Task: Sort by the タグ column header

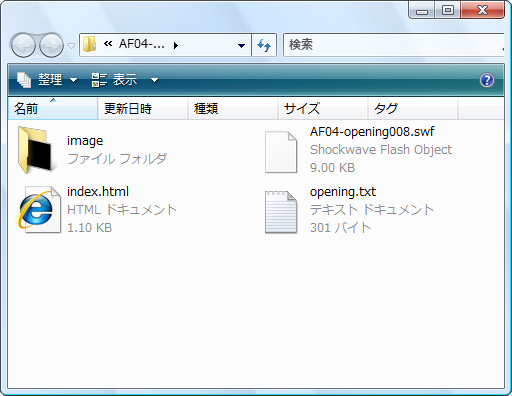Action: pyautogui.click(x=413, y=108)
